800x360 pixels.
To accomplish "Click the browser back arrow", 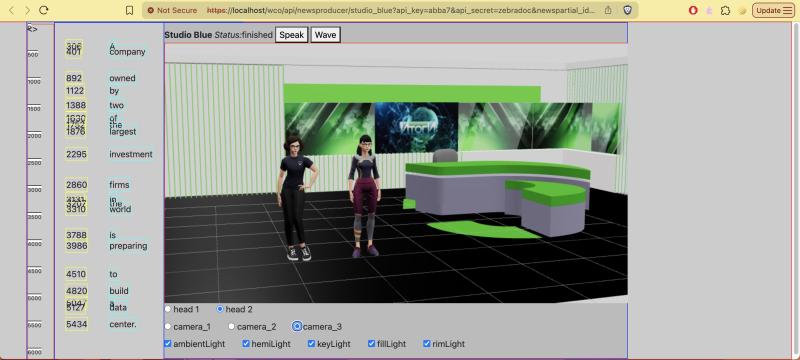I will pyautogui.click(x=12, y=10).
